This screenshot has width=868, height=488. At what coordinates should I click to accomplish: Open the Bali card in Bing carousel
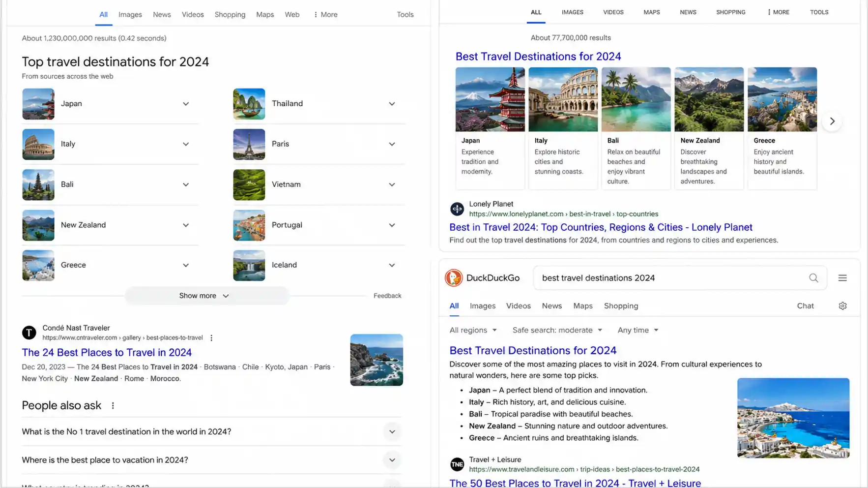tap(636, 128)
